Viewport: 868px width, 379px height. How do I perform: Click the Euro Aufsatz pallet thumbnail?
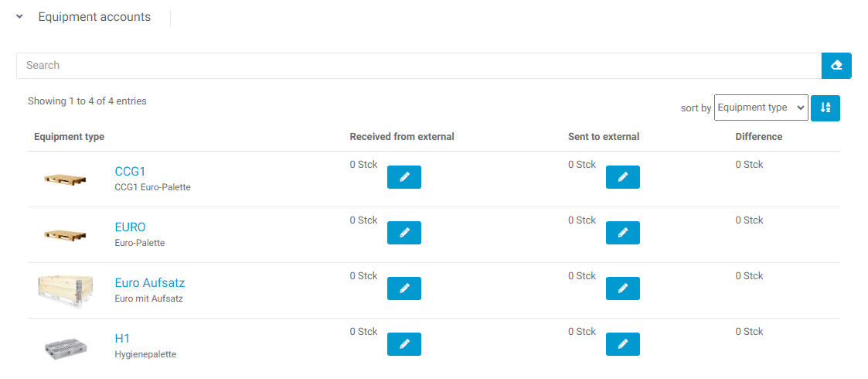[x=65, y=291]
